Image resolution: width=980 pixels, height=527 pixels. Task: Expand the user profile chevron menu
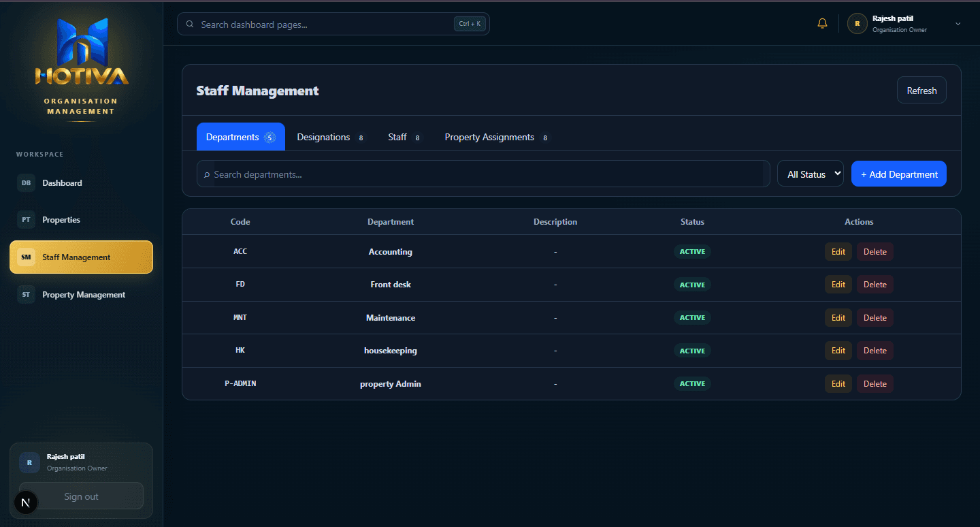pos(958,24)
